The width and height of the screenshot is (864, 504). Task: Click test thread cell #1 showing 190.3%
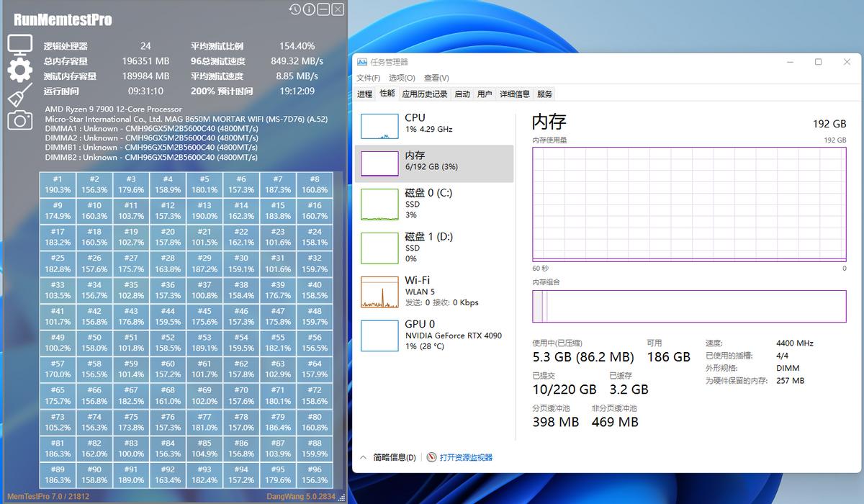point(58,183)
